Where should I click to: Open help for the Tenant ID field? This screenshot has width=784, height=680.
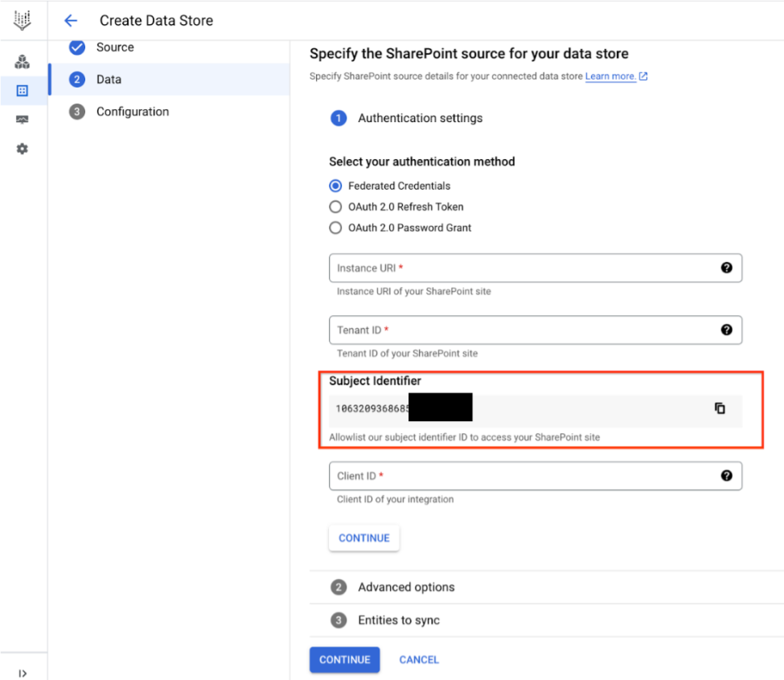tap(727, 330)
